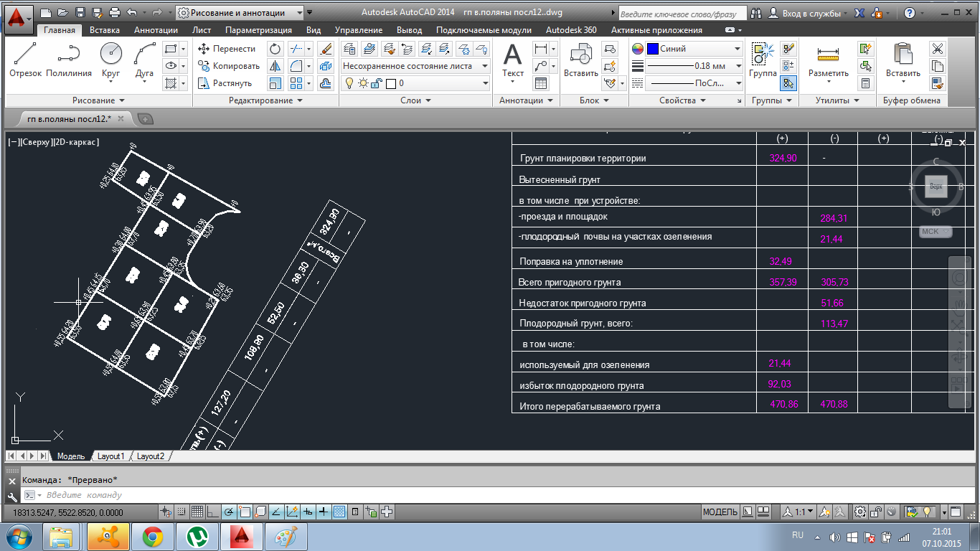Open the 0.18 мм lineweight dropdown

pos(738,66)
